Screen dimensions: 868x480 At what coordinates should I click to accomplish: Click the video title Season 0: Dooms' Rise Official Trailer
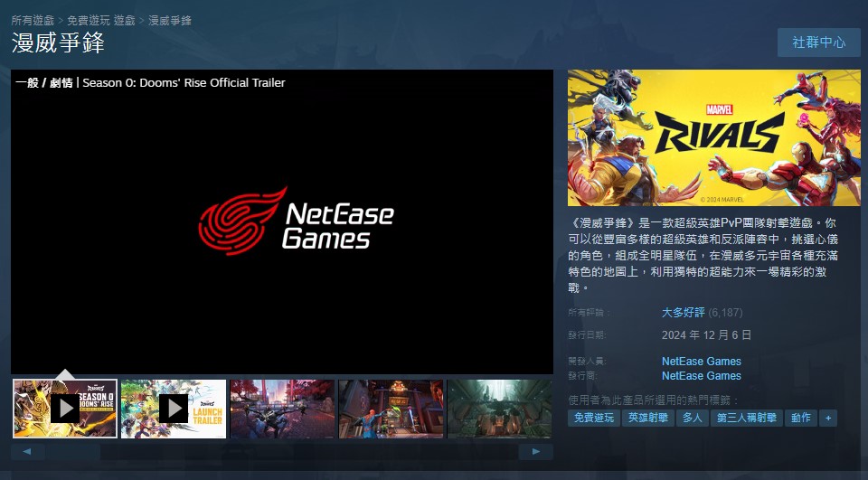[184, 82]
